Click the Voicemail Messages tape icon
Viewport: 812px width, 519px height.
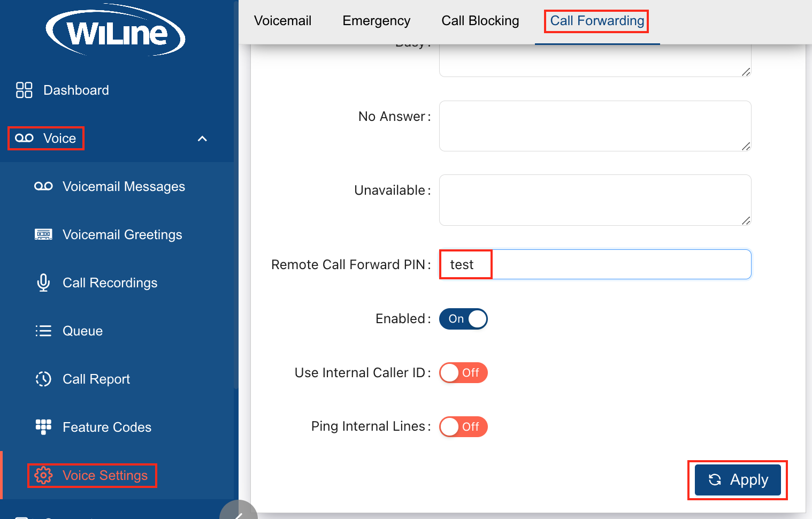point(43,186)
